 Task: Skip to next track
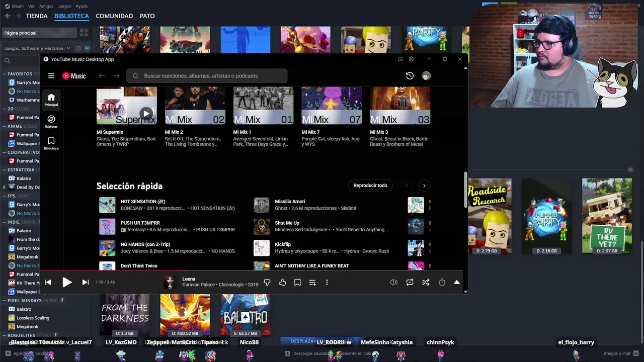pyautogui.click(x=86, y=283)
